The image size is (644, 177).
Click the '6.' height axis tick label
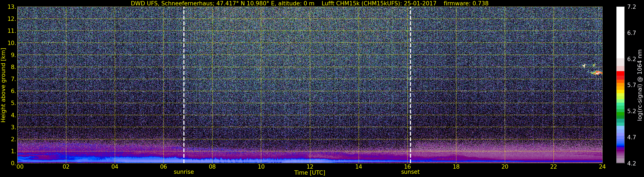(13, 91)
